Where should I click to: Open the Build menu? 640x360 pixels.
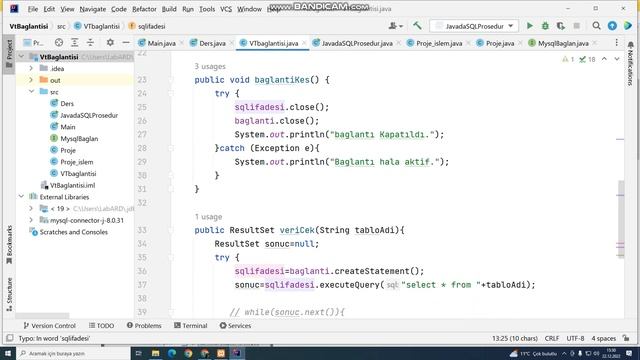click(169, 9)
